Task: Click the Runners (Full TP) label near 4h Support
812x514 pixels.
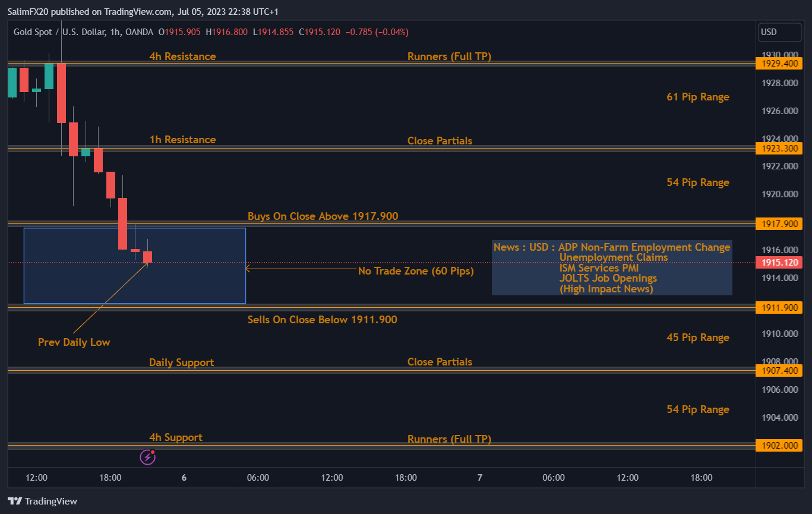Action: click(x=449, y=439)
